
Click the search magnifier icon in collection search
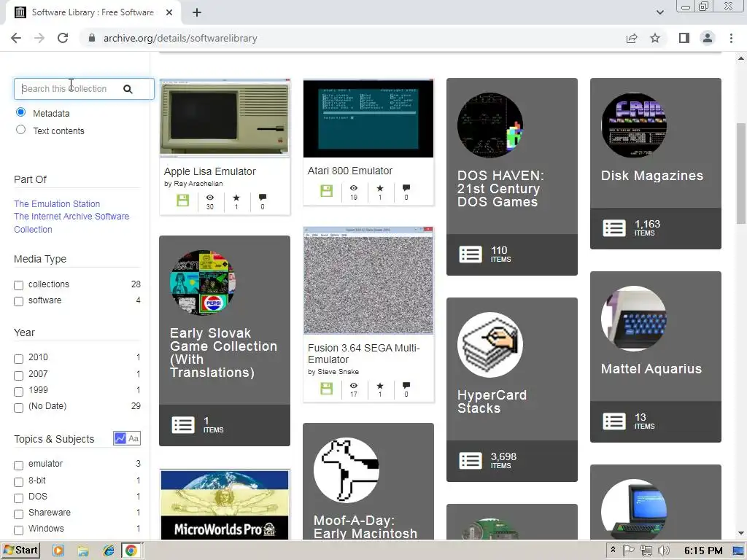128,89
